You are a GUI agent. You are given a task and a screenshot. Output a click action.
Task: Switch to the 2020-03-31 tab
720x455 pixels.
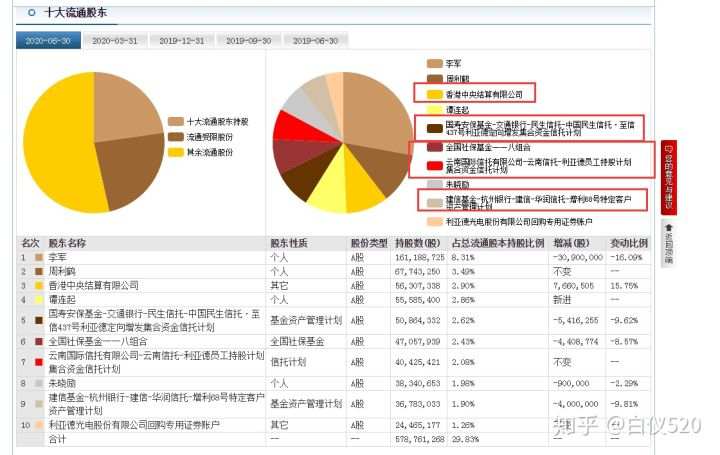115,41
